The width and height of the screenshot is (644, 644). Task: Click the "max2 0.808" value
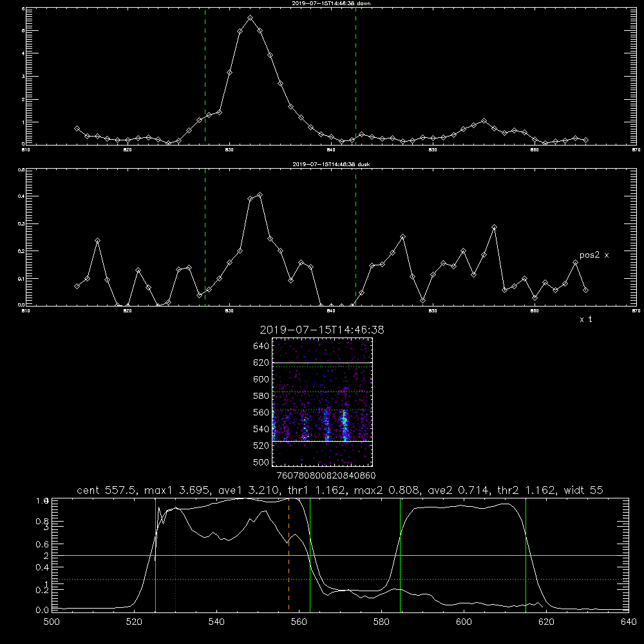388,490
